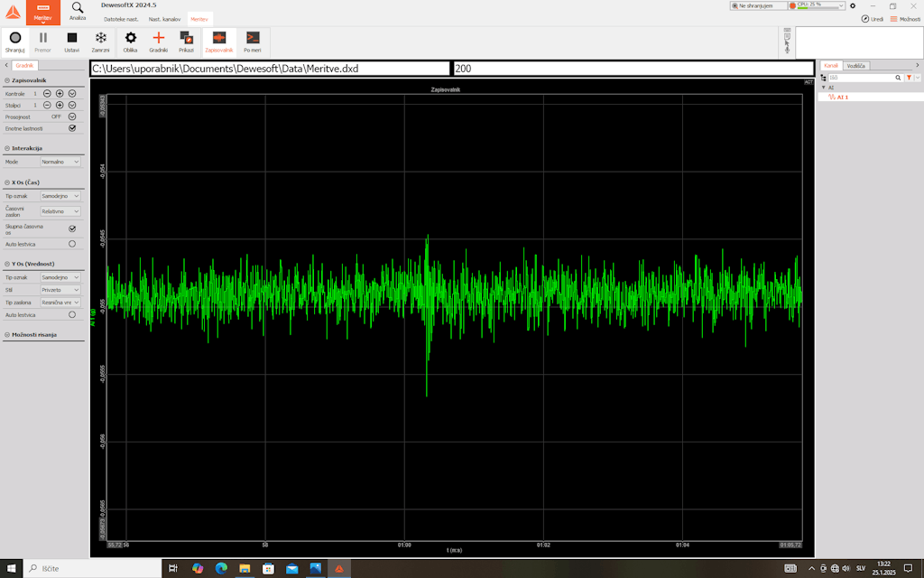
Task: Open Kontrole dropdown chevron
Action: point(72,94)
